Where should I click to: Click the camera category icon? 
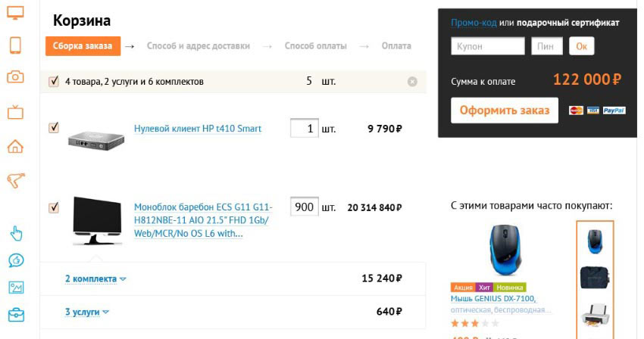(15, 77)
